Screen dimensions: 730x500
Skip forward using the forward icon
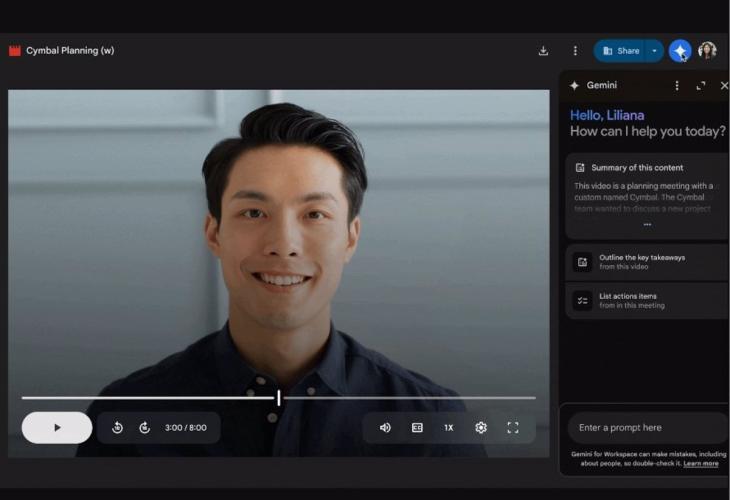pos(144,428)
